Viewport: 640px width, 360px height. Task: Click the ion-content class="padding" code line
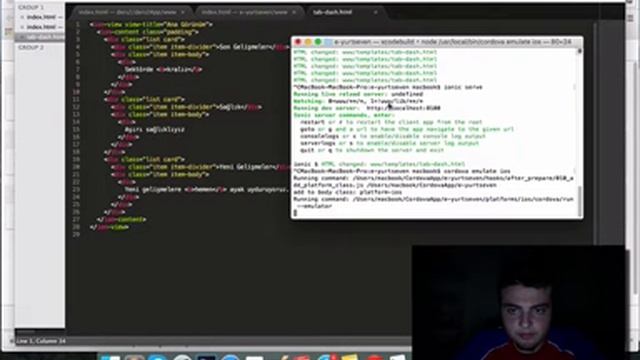[x=148, y=32]
